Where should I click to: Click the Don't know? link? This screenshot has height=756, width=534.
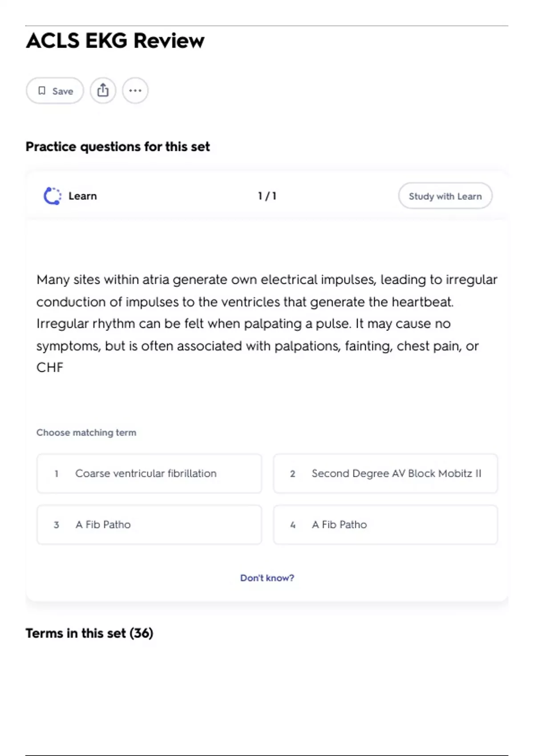(x=267, y=578)
